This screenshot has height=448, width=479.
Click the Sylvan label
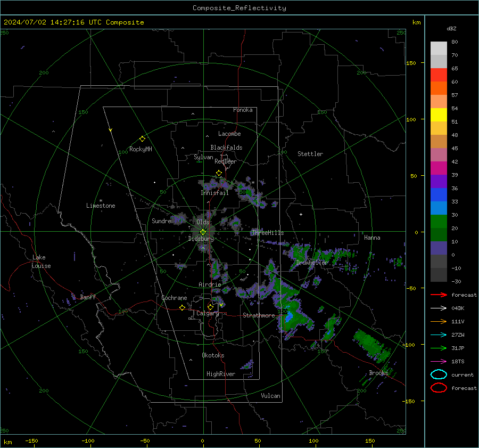(x=203, y=157)
